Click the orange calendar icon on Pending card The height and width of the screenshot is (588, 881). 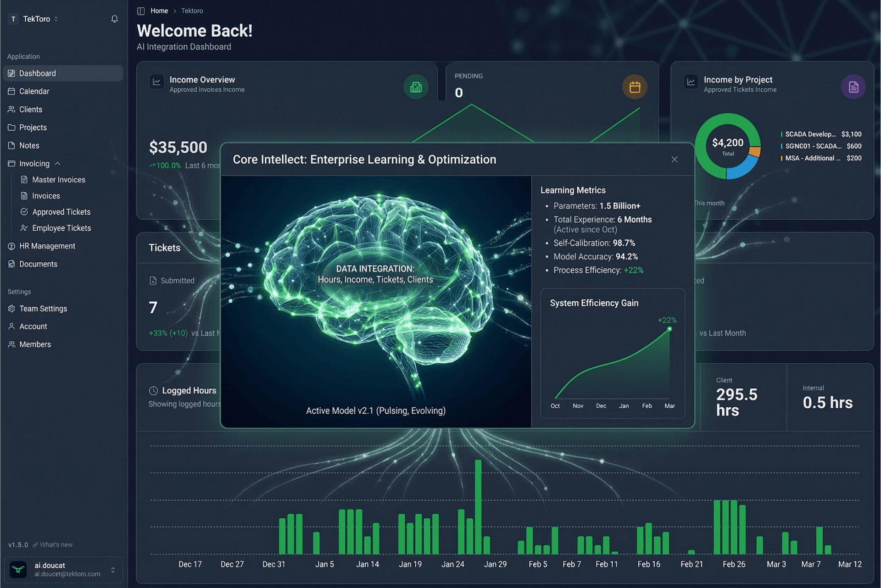635,86
